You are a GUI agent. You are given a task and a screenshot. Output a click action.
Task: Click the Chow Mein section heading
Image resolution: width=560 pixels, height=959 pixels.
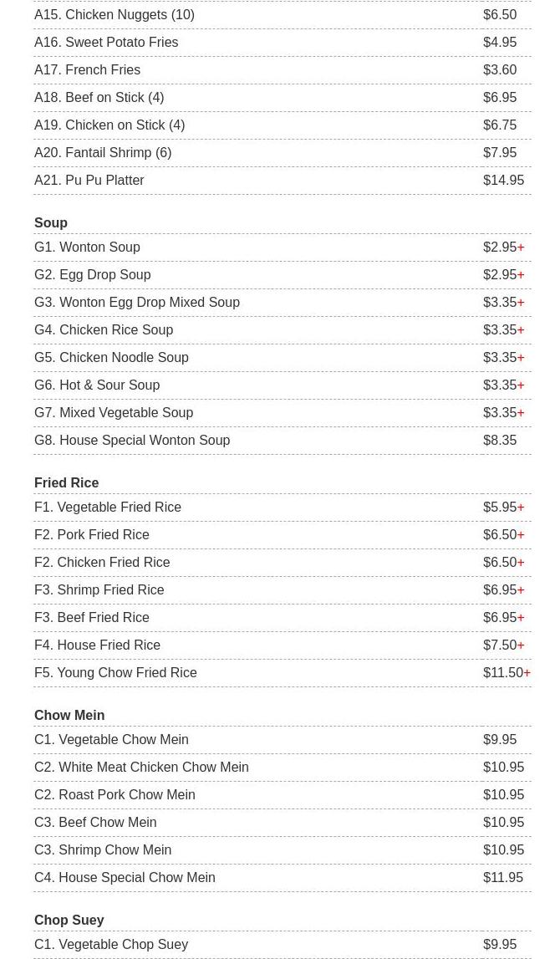69,715
